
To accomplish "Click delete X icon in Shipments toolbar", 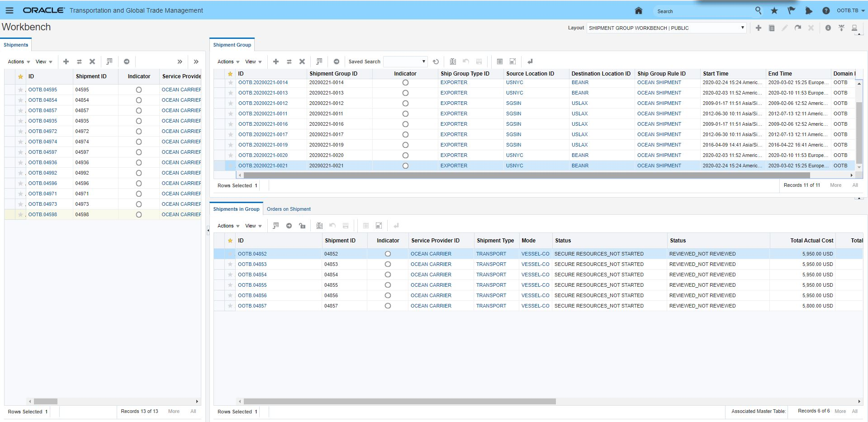I will 92,62.
